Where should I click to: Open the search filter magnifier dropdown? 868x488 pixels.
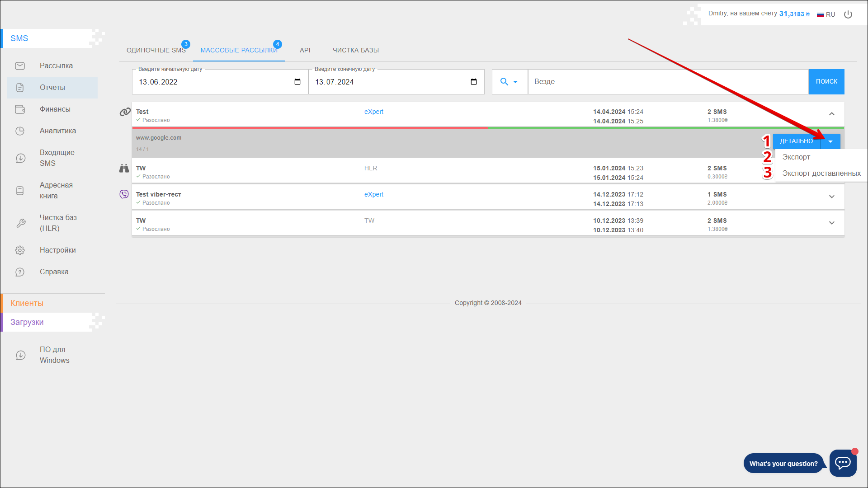pos(509,82)
